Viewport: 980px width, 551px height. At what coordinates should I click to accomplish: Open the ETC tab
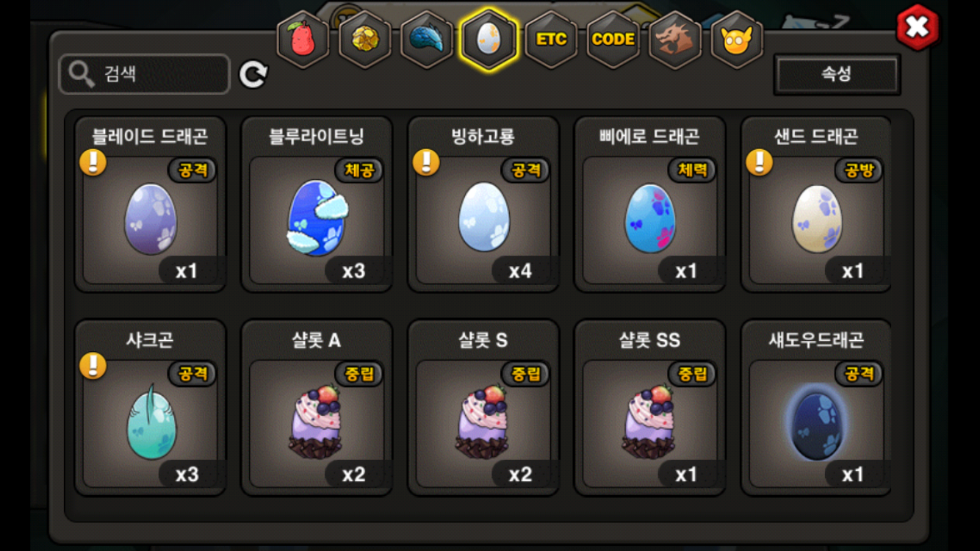click(551, 40)
